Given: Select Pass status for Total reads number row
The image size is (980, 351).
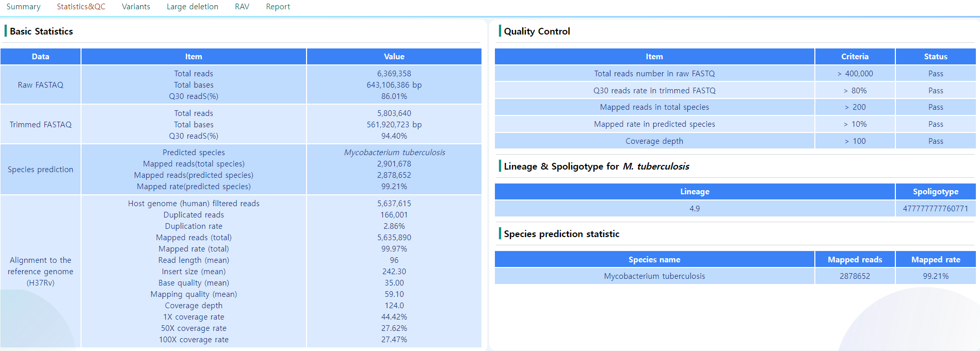Looking at the screenshot, I should click(x=936, y=74).
